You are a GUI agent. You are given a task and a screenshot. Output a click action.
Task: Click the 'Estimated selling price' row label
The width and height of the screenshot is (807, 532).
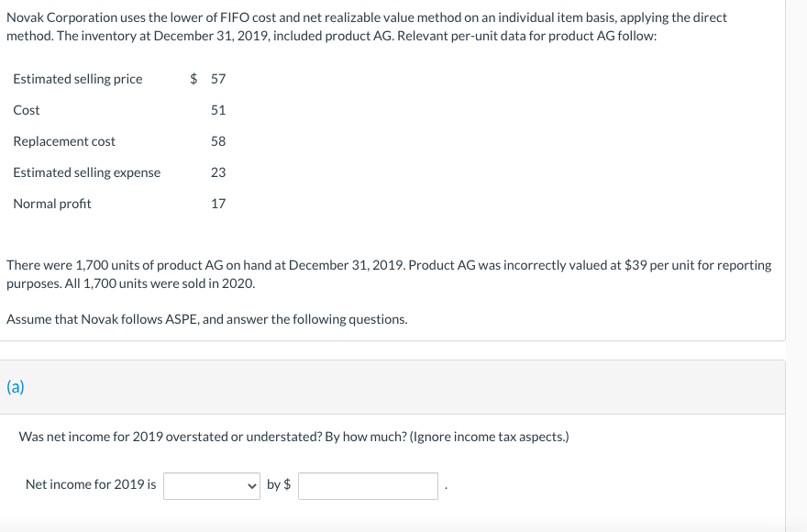click(78, 79)
